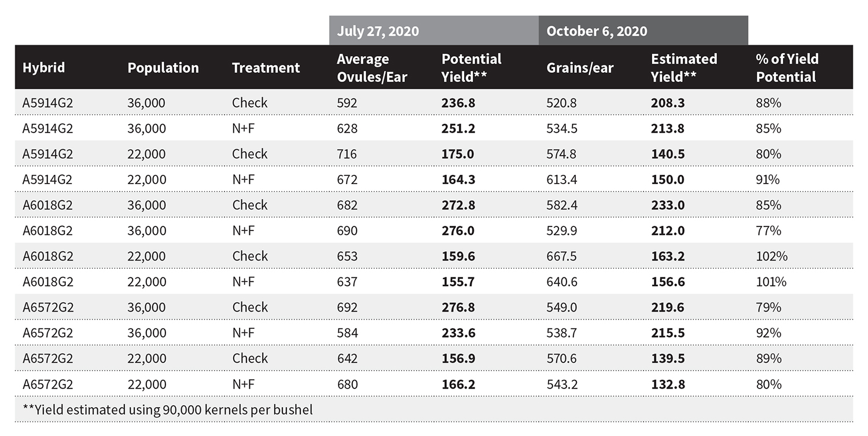Click the July 27, 2020 group header
The height and width of the screenshot is (436, 868).
pyautogui.click(x=434, y=31)
